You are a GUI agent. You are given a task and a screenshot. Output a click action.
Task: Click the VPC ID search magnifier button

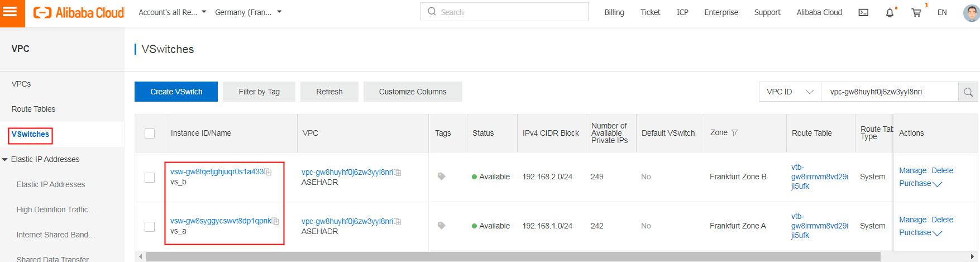[968, 92]
